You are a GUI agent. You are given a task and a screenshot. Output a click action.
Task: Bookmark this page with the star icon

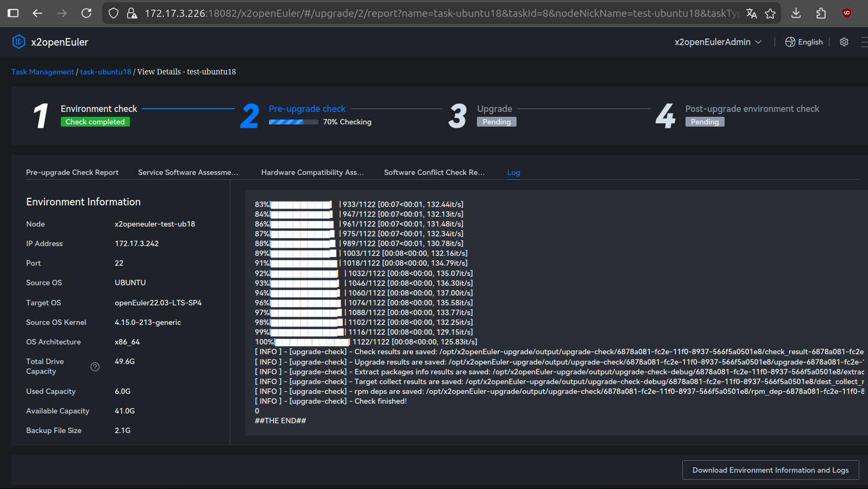pos(770,14)
